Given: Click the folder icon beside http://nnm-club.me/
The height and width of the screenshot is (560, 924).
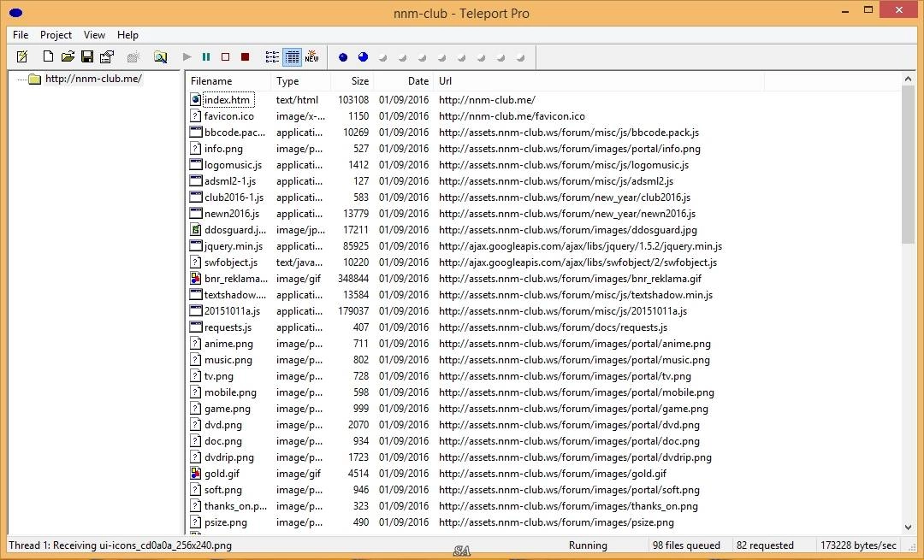Looking at the screenshot, I should [35, 79].
